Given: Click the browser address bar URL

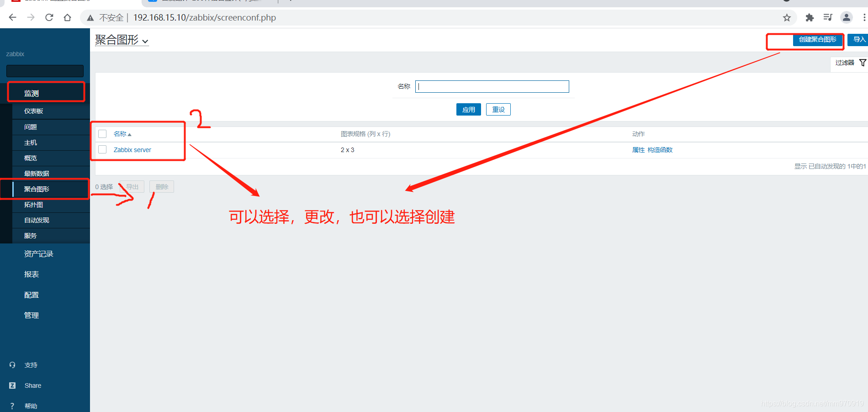Looking at the screenshot, I should [205, 18].
